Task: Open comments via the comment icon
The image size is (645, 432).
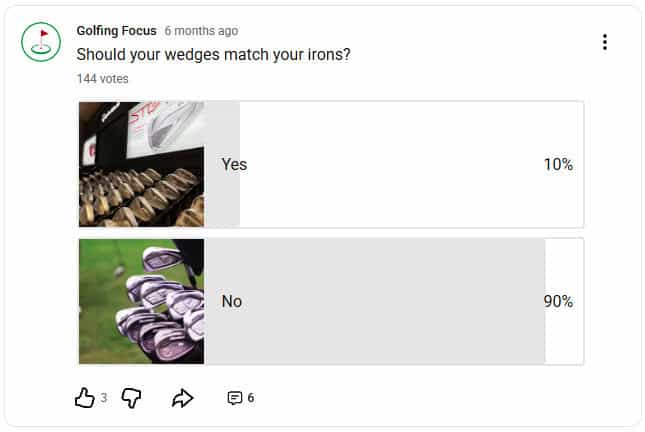Action: click(x=235, y=398)
